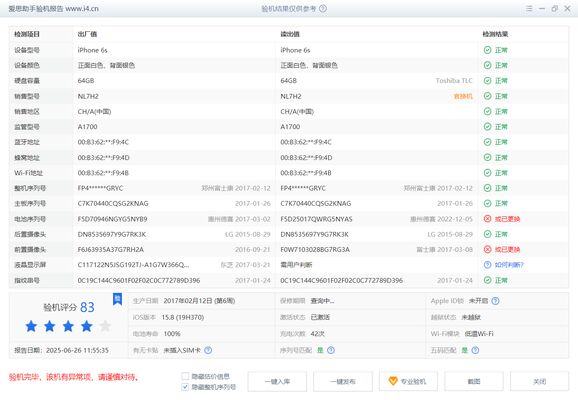The width and height of the screenshot is (578, 400).
Task: Click green check icon in 蓝牙地址 row
Action: [x=487, y=142]
